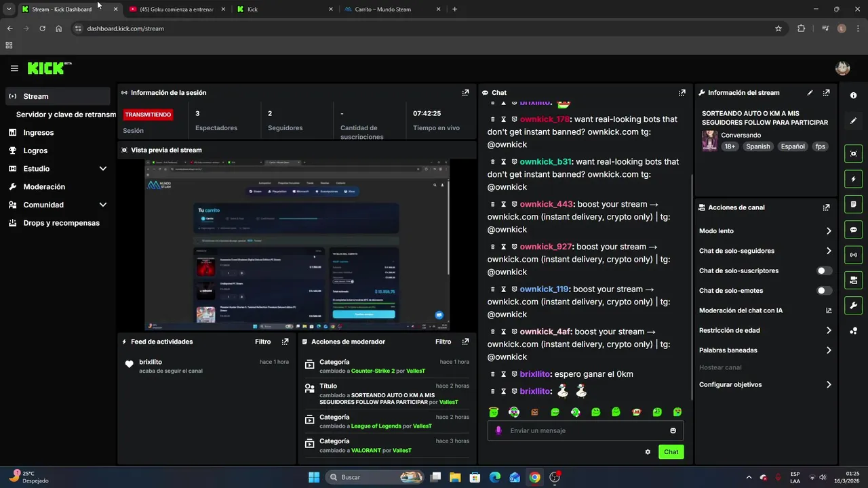The height and width of the screenshot is (488, 868).
Task: Pop out the Chat panel
Action: click(682, 93)
